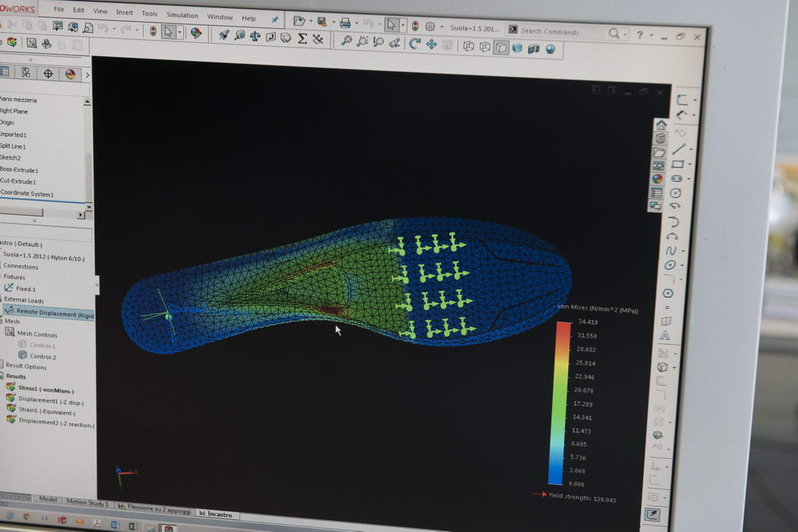The height and width of the screenshot is (532, 798).
Task: Switch to Wireframe display style
Action: [468, 46]
